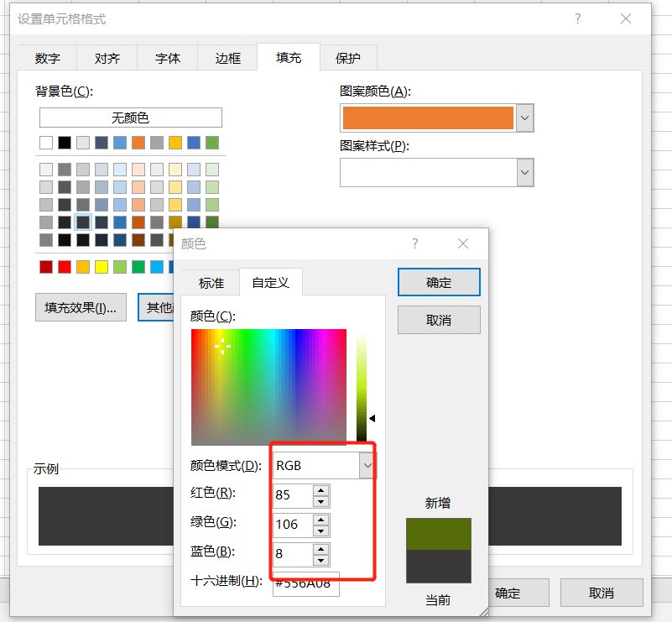The image size is (672, 622).
Task: Cancel the 颜色 dialog with 取消
Action: pyautogui.click(x=439, y=320)
